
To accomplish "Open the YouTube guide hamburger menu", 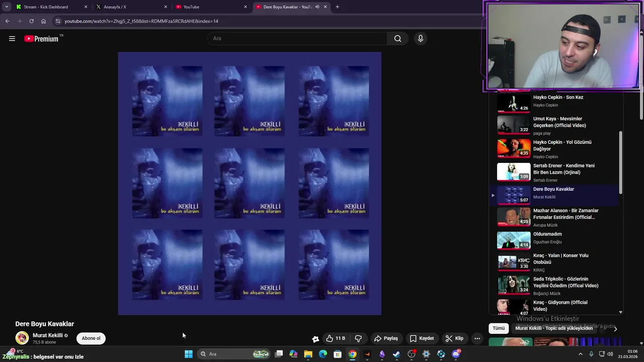I will 12,39.
